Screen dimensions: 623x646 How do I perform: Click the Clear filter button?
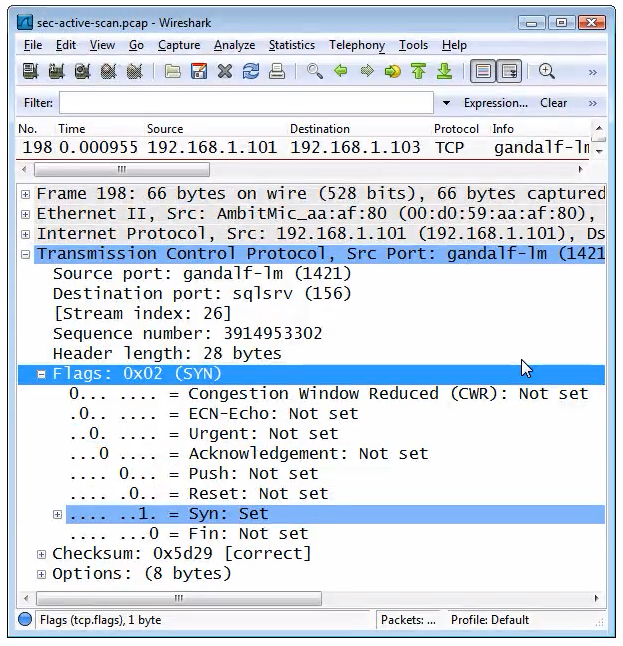tap(553, 103)
